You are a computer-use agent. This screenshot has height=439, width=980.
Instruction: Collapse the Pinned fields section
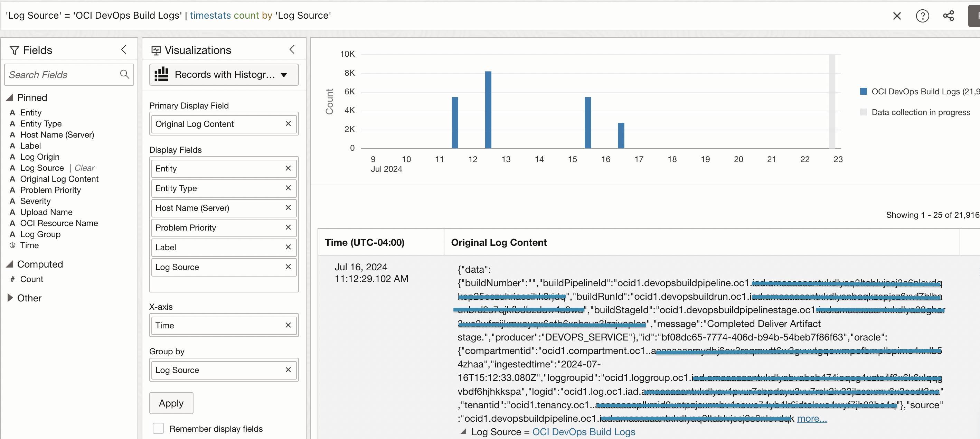pyautogui.click(x=10, y=97)
